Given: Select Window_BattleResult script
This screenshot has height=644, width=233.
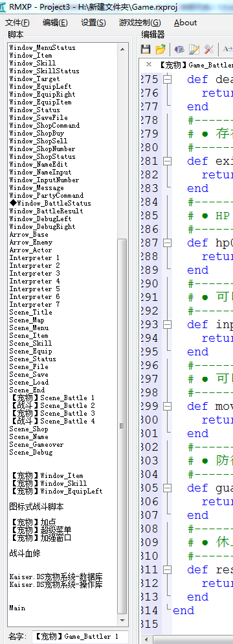Looking at the screenshot, I should (47, 211).
